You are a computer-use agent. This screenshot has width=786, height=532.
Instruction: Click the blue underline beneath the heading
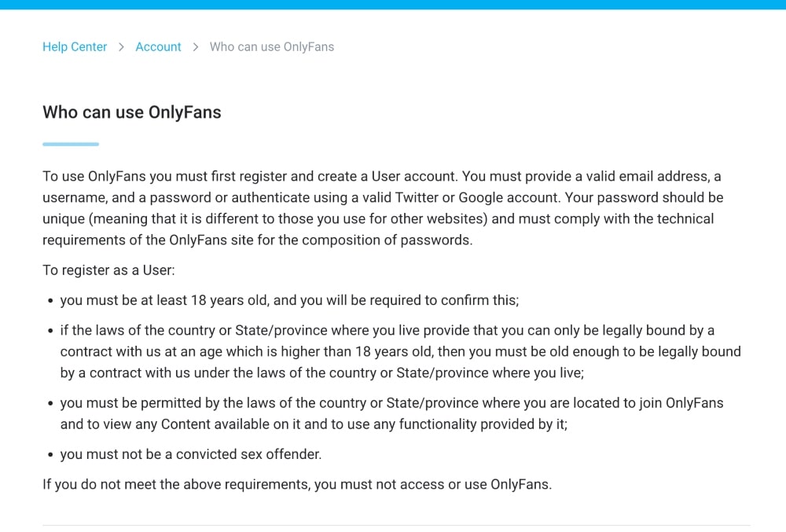click(70, 143)
